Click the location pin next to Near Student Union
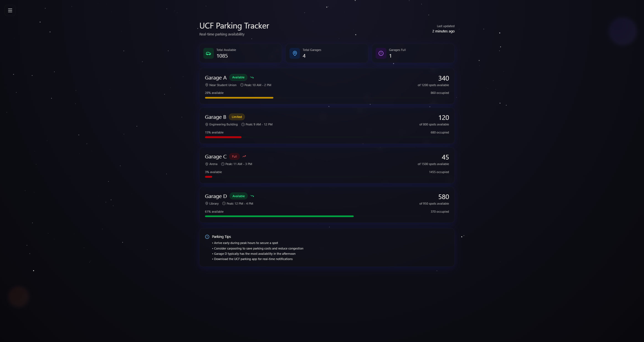The image size is (644, 342). pyautogui.click(x=207, y=85)
